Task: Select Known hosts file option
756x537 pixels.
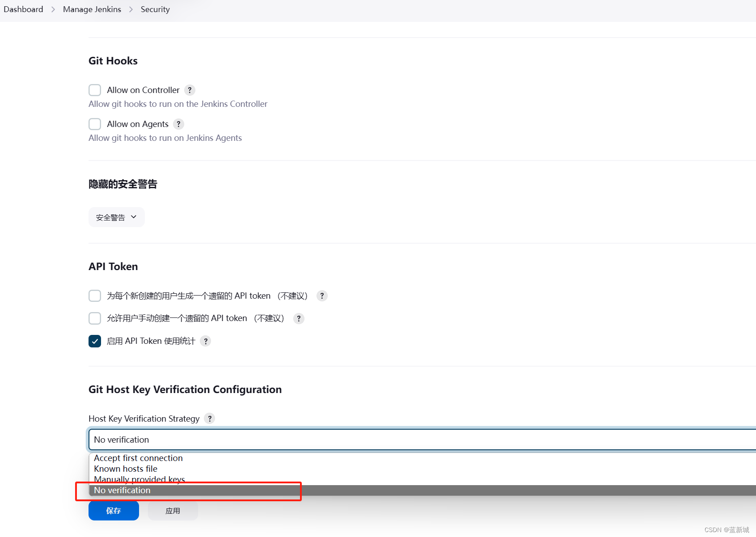Action: (x=125, y=469)
